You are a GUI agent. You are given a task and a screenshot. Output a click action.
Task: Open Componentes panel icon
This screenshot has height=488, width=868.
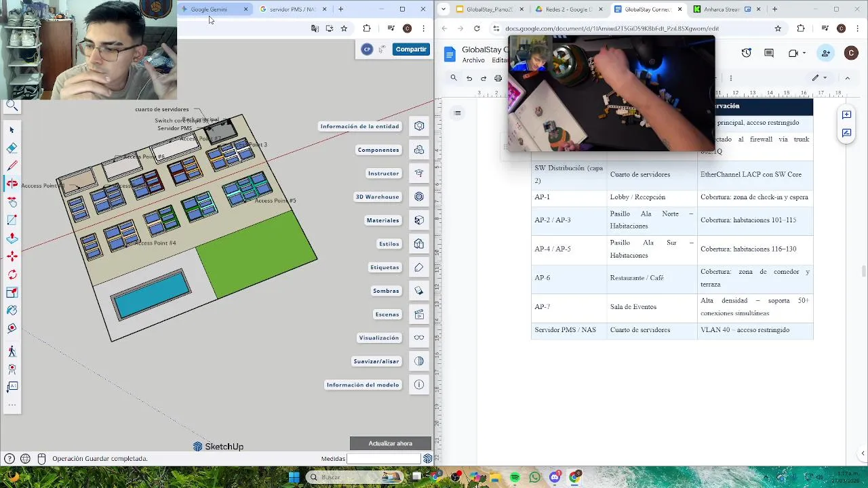419,150
